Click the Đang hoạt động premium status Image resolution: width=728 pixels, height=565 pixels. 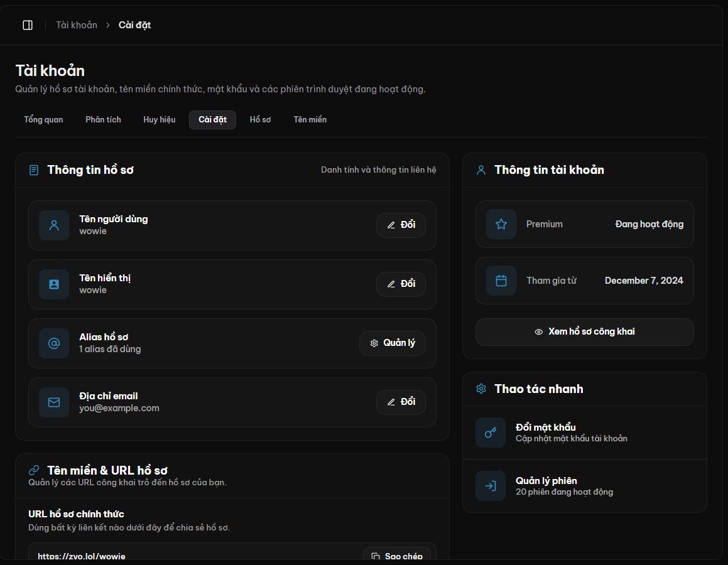point(649,225)
